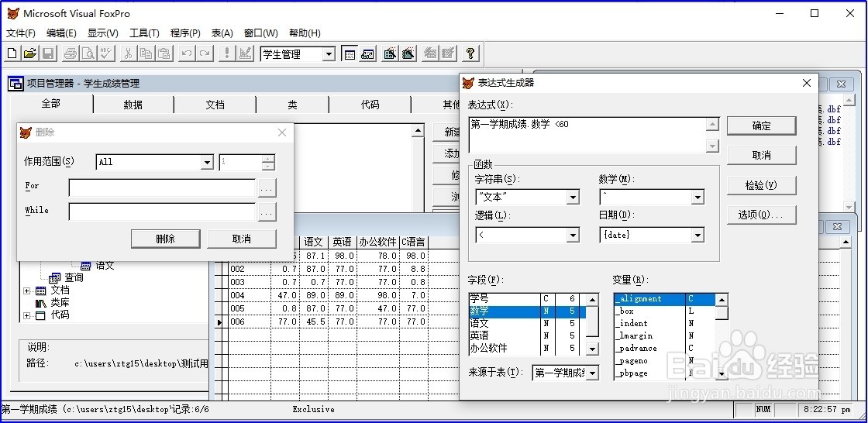This screenshot has height=423, width=868.
Task: Click record 004 in the browse table
Action: tap(237, 295)
